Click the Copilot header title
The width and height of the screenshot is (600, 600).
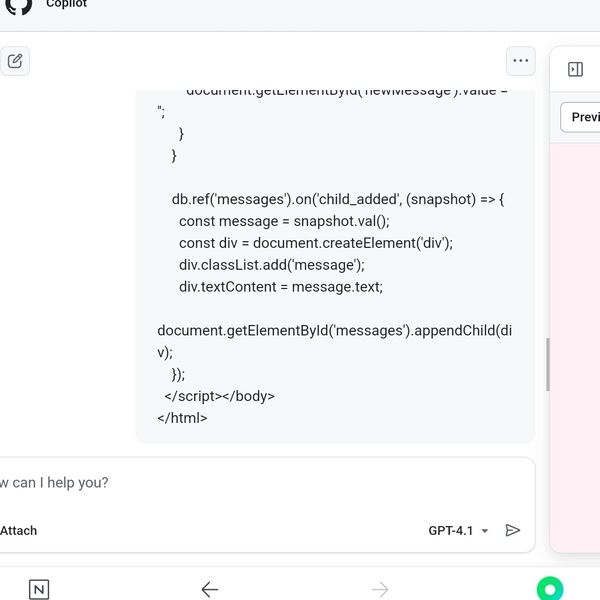pos(66,5)
